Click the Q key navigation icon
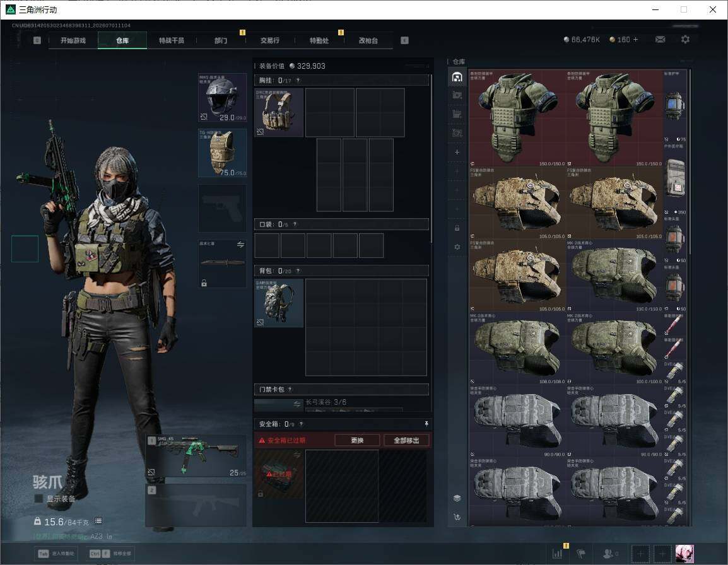Image resolution: width=728 pixels, height=565 pixels. coord(37,40)
